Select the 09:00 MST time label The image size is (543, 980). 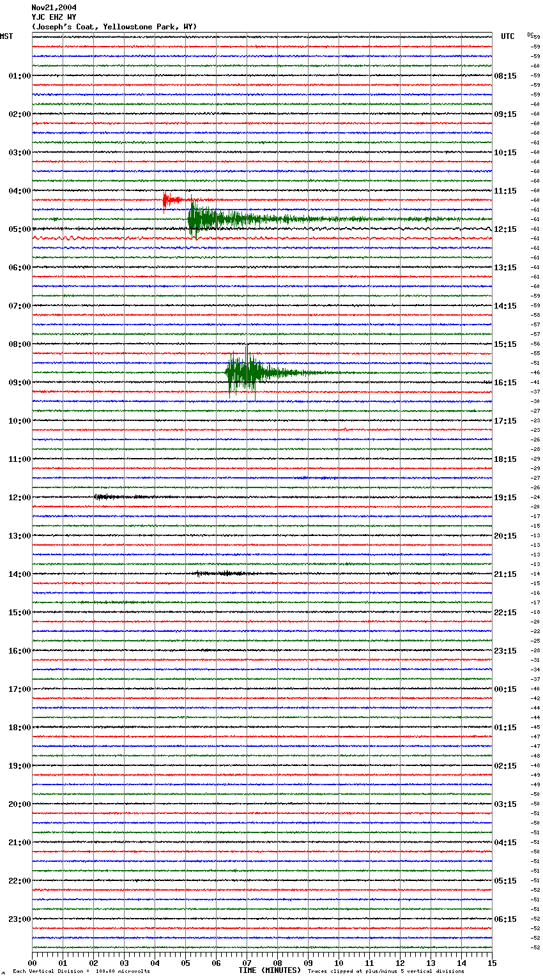(20, 383)
